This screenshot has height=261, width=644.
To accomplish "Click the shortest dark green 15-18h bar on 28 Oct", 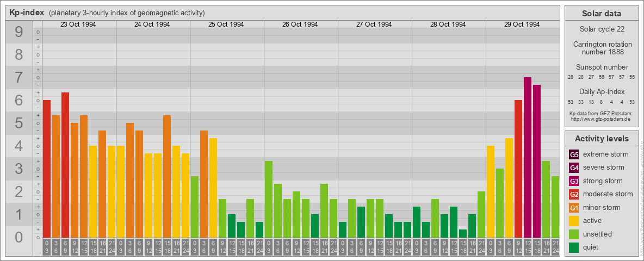I will tap(463, 233).
